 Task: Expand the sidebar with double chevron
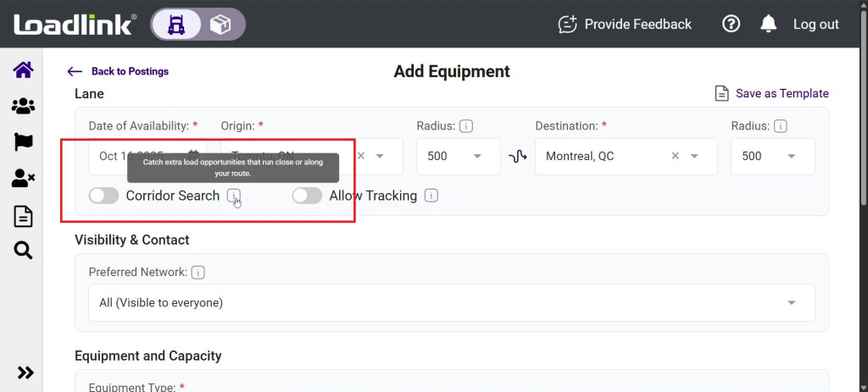point(25,373)
